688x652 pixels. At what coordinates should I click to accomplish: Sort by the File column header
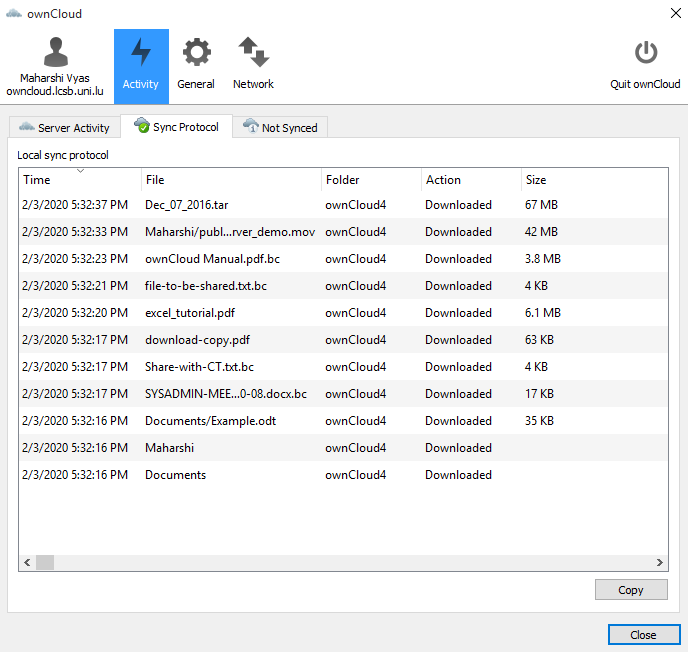tap(230, 180)
